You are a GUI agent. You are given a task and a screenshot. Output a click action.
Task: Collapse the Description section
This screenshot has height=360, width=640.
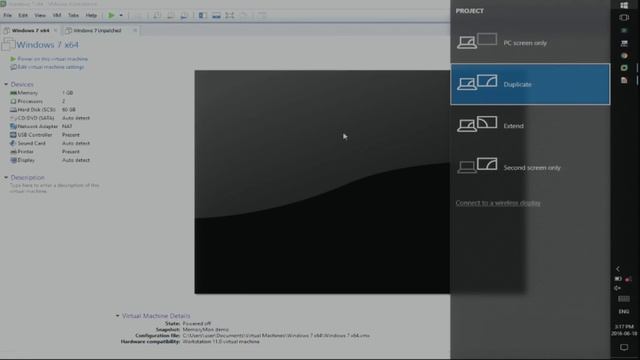point(6,178)
